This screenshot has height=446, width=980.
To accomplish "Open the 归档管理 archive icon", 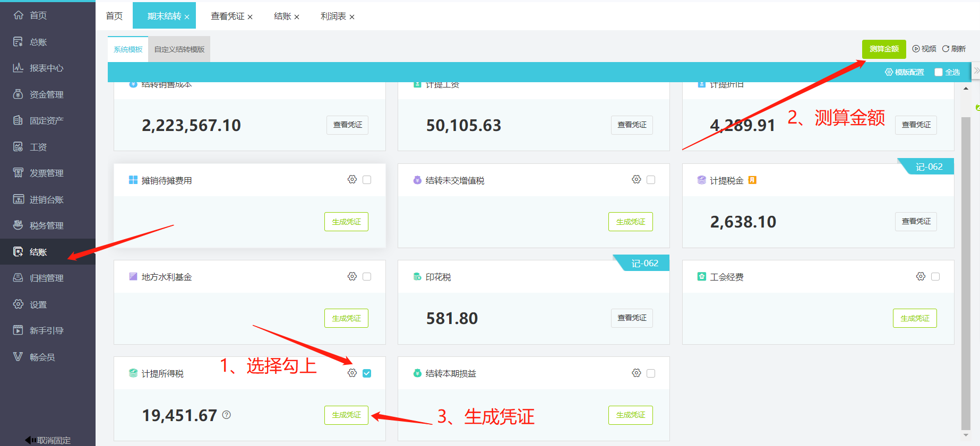I will pyautogui.click(x=18, y=278).
